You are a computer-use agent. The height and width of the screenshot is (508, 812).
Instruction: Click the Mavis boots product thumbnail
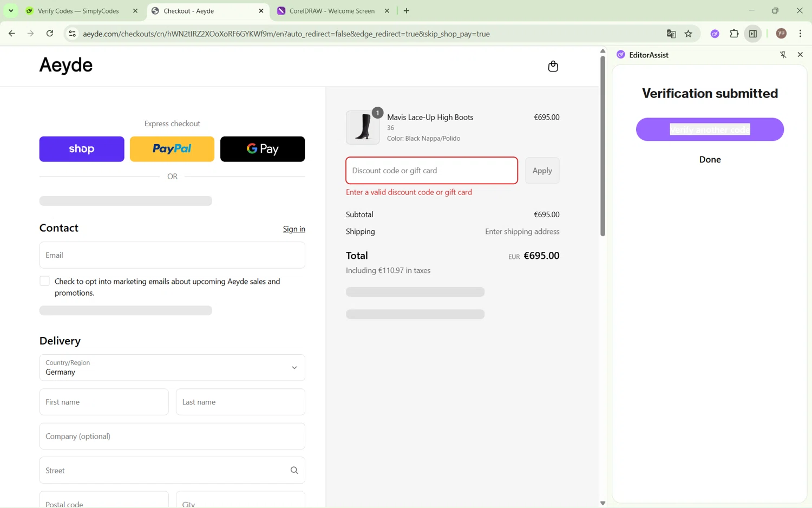coord(363,127)
